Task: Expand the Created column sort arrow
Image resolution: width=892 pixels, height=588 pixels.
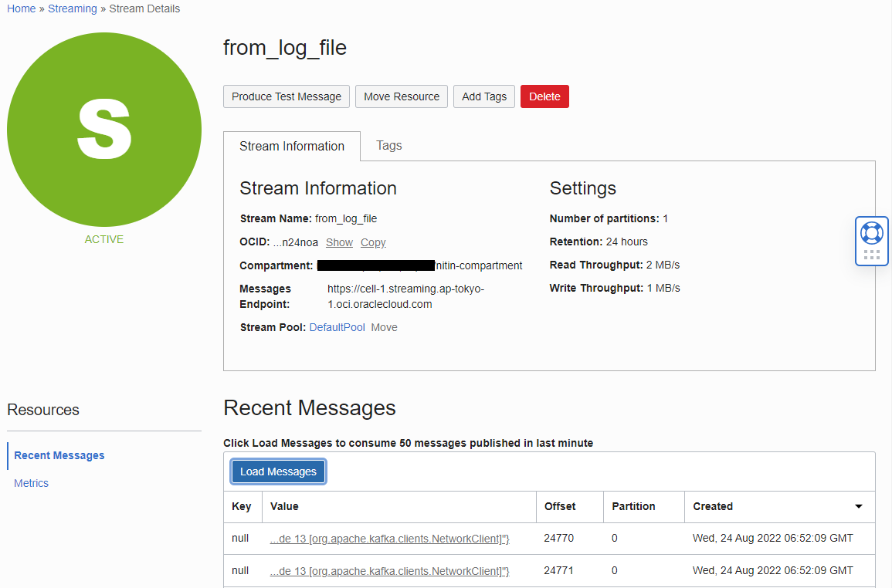Action: [858, 507]
